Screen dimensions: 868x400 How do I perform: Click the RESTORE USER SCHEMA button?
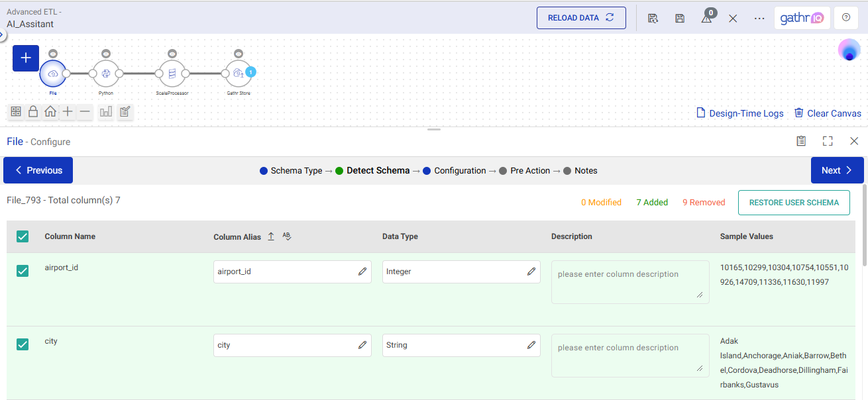point(794,203)
